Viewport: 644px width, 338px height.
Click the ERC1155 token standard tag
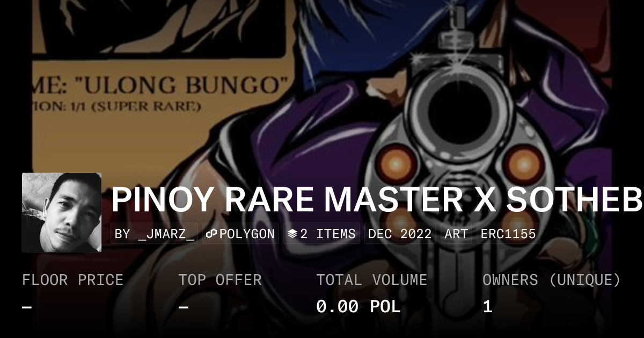[x=508, y=234]
